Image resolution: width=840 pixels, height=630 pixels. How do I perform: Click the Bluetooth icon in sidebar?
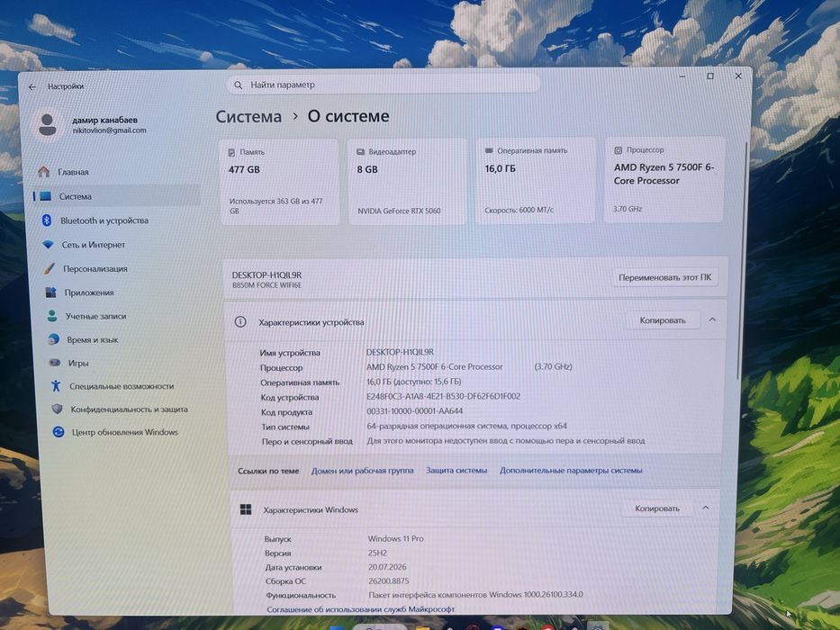click(47, 220)
